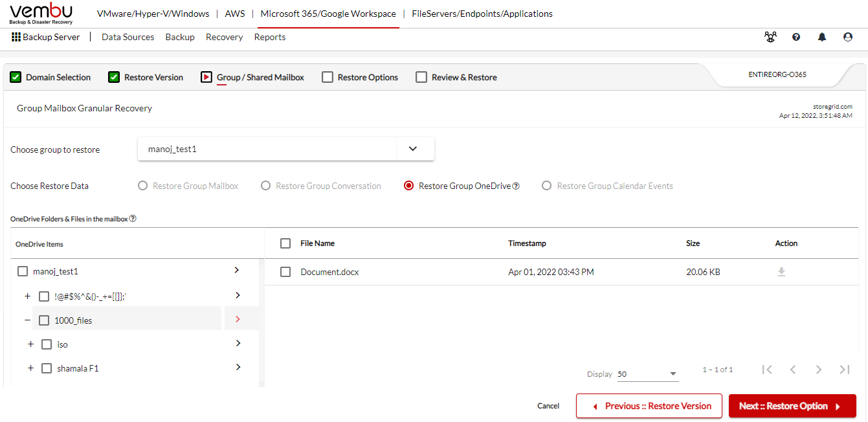
Task: Sort by the File Name column header
Action: (x=318, y=243)
